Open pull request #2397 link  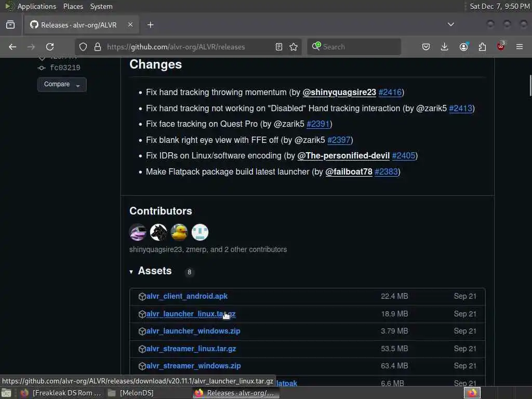[x=339, y=140]
